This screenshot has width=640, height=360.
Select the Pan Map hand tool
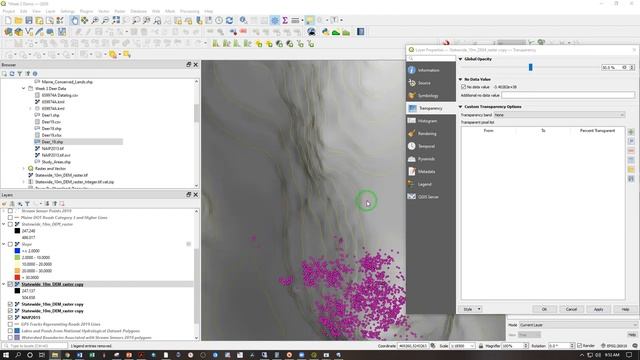click(74, 20)
